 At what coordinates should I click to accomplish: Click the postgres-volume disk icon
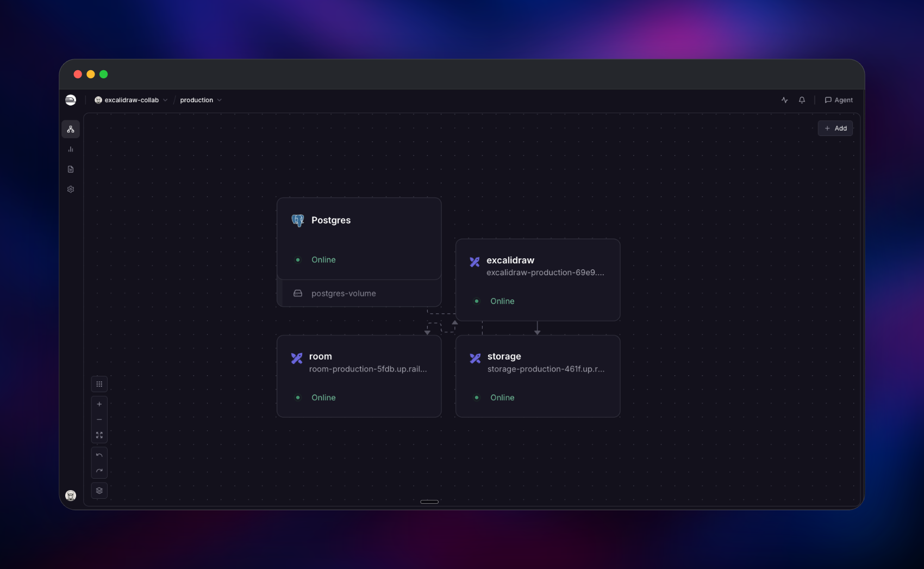coord(298,293)
